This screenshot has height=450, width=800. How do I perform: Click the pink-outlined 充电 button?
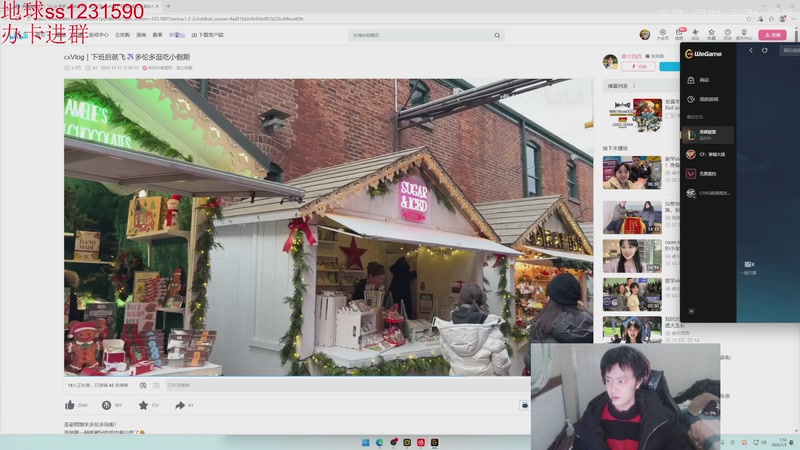[x=638, y=66]
